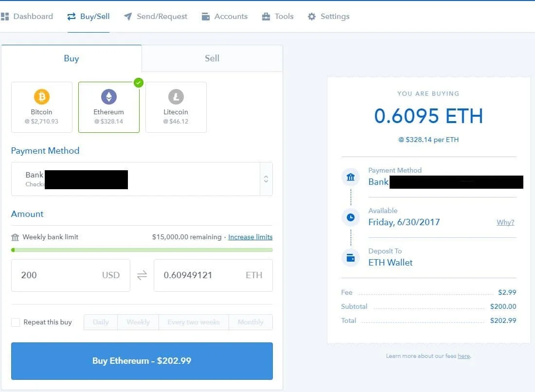
Task: Open the Accounts section icon
Action: pos(206,16)
